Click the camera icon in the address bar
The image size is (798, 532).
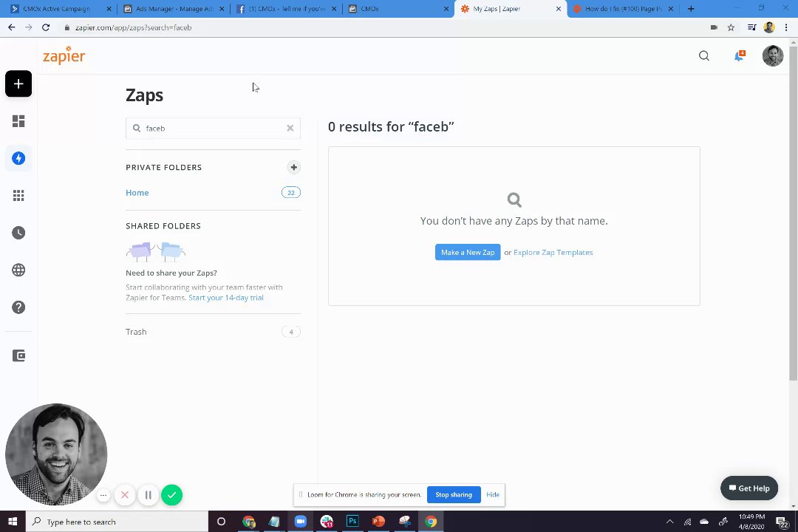pos(714,27)
